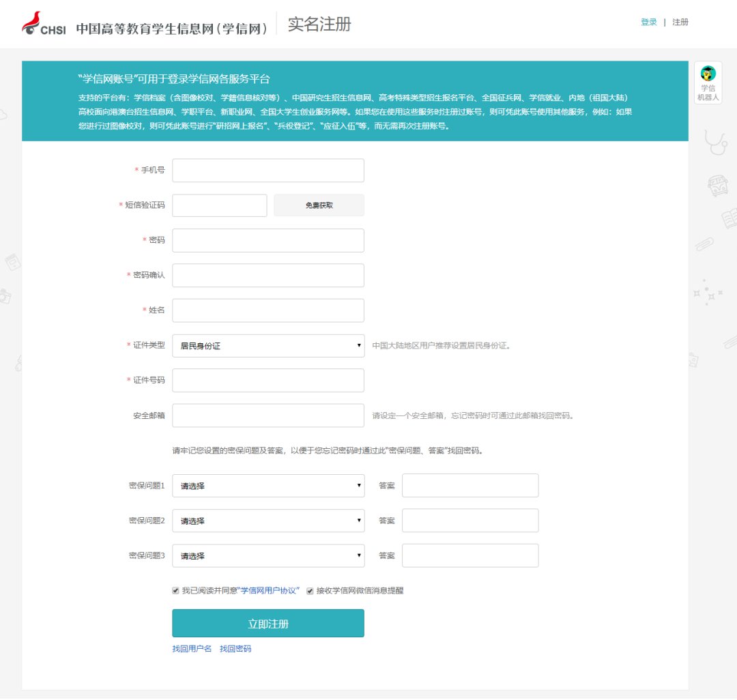Toggle the 接收学信网微信消息提醒 checkbox
Screen dimensions: 737x700
tap(310, 591)
